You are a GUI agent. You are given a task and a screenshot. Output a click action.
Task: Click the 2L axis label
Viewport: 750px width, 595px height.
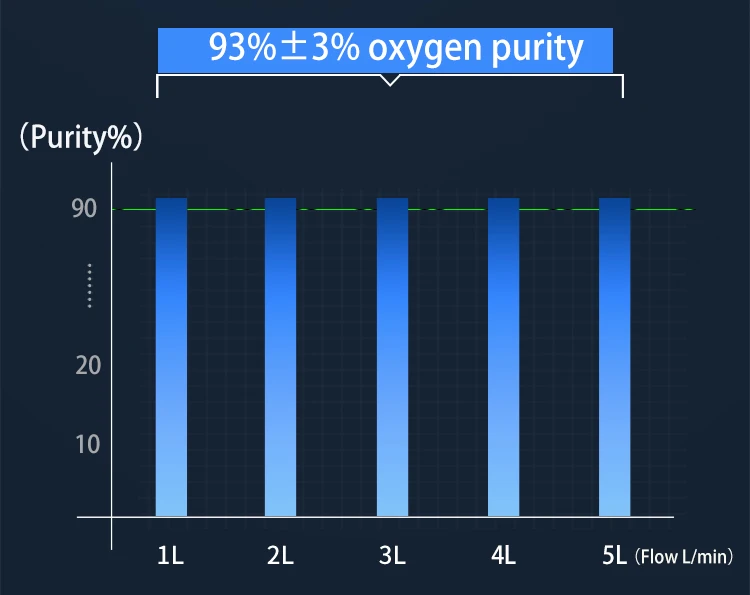click(280, 556)
